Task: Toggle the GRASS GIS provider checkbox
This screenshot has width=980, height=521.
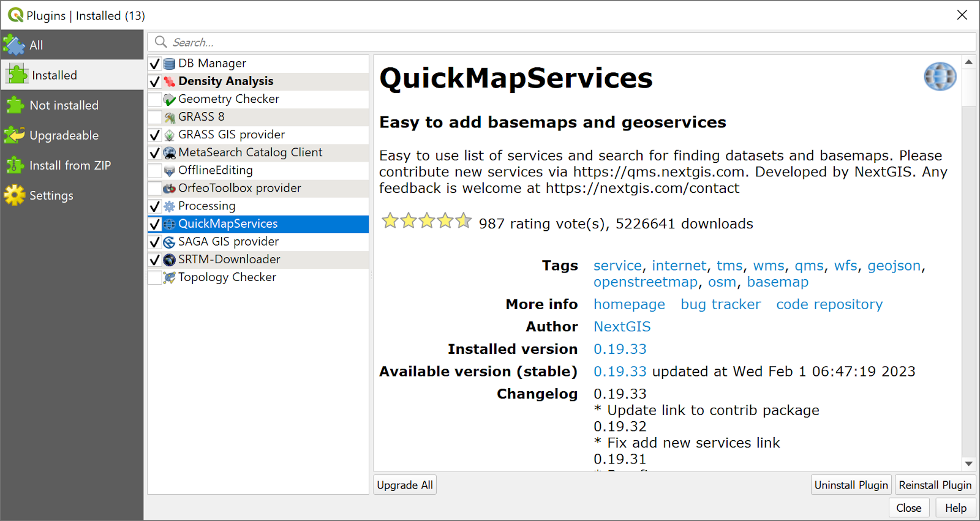Action: click(155, 135)
